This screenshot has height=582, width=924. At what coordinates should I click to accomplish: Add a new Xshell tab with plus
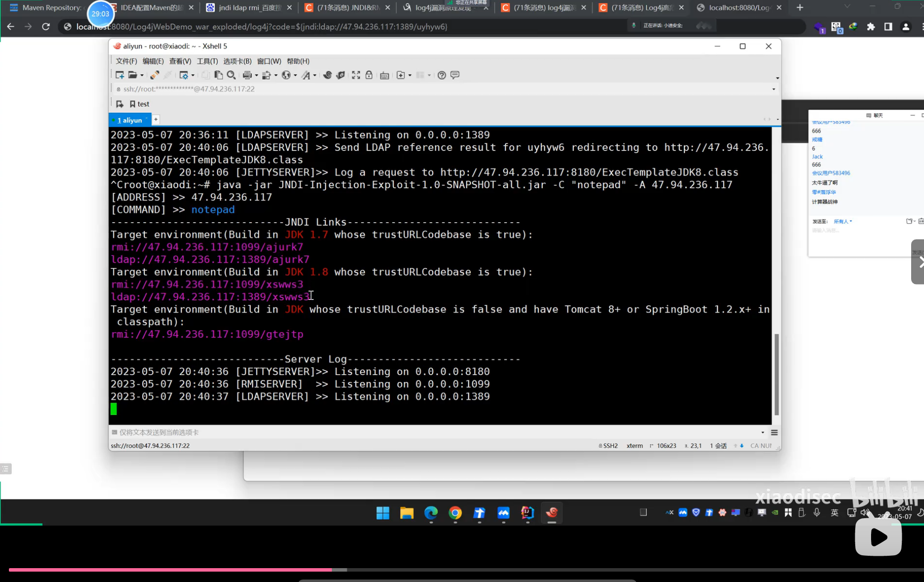pos(156,119)
